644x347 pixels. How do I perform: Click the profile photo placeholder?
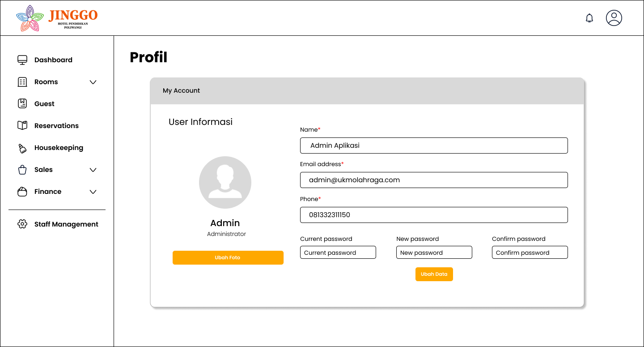tap(225, 182)
